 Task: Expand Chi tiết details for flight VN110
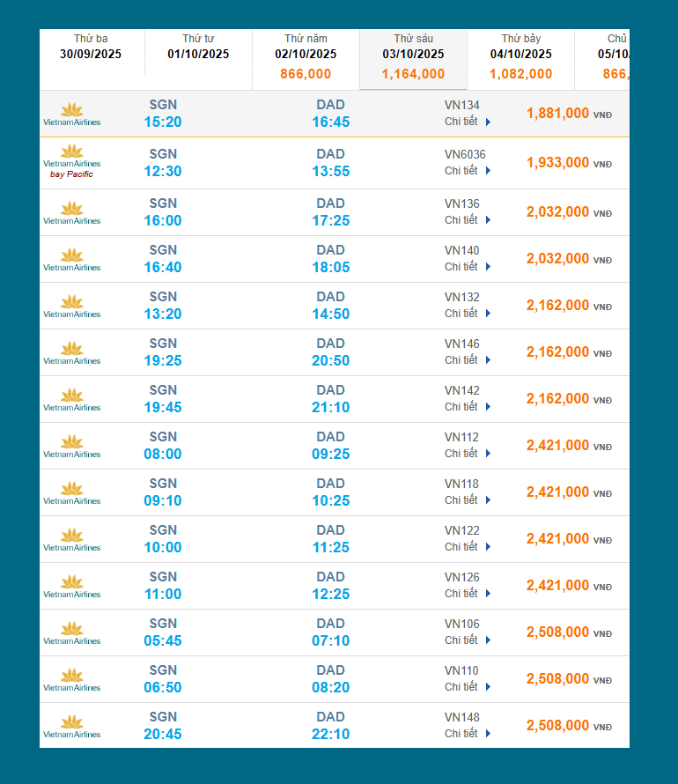pyautogui.click(x=468, y=687)
